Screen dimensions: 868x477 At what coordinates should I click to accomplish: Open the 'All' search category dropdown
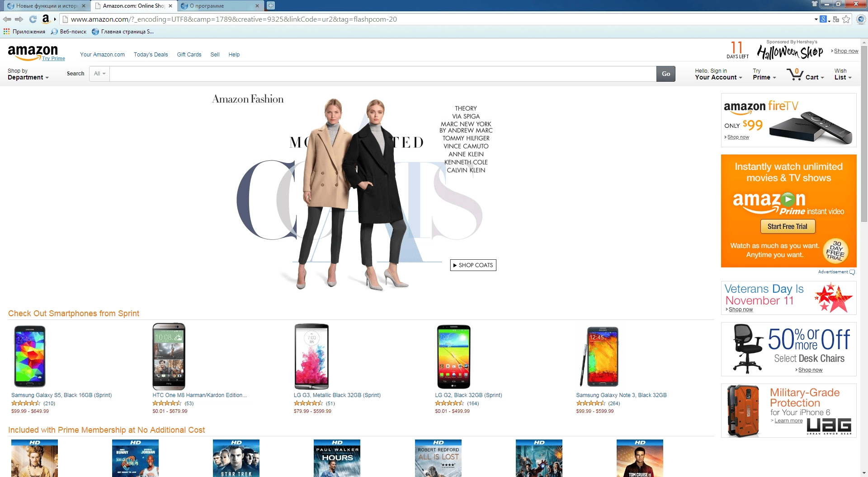[99, 74]
